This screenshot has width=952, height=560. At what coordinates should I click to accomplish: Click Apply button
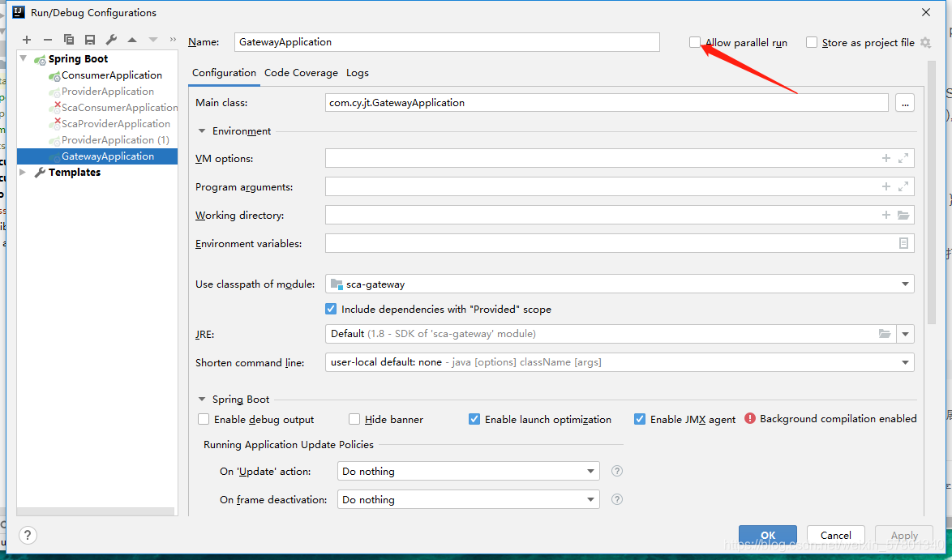[x=904, y=535]
